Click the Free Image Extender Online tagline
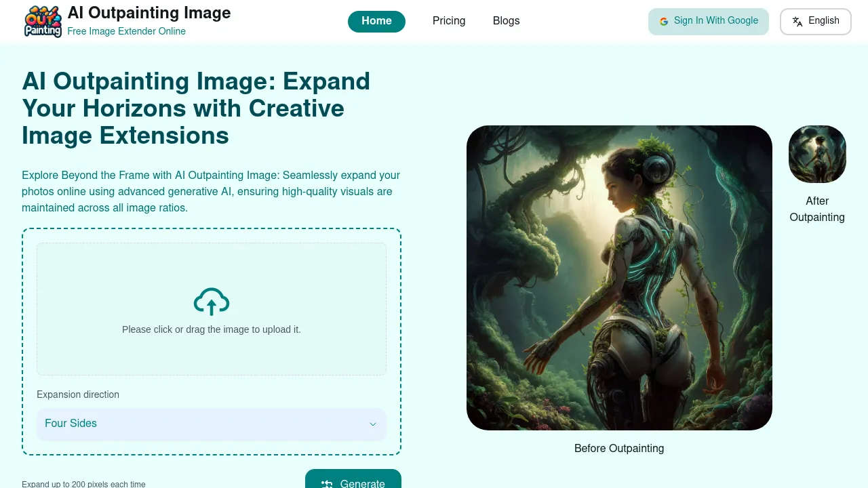868x488 pixels. point(127,31)
